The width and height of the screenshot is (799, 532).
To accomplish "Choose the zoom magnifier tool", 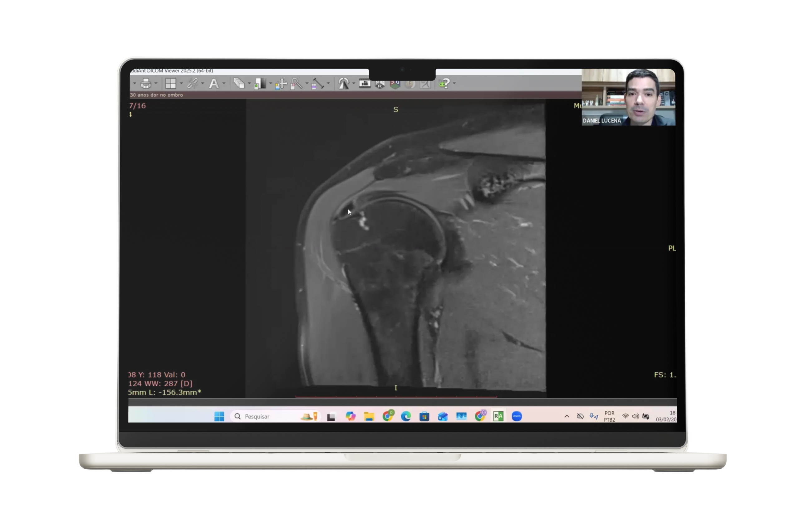I will pyautogui.click(x=296, y=84).
